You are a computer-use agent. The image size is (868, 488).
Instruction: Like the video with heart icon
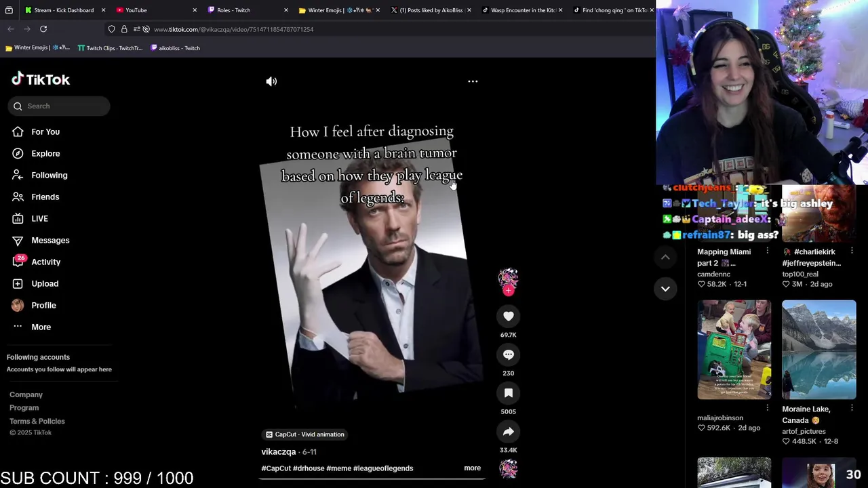pyautogui.click(x=508, y=316)
